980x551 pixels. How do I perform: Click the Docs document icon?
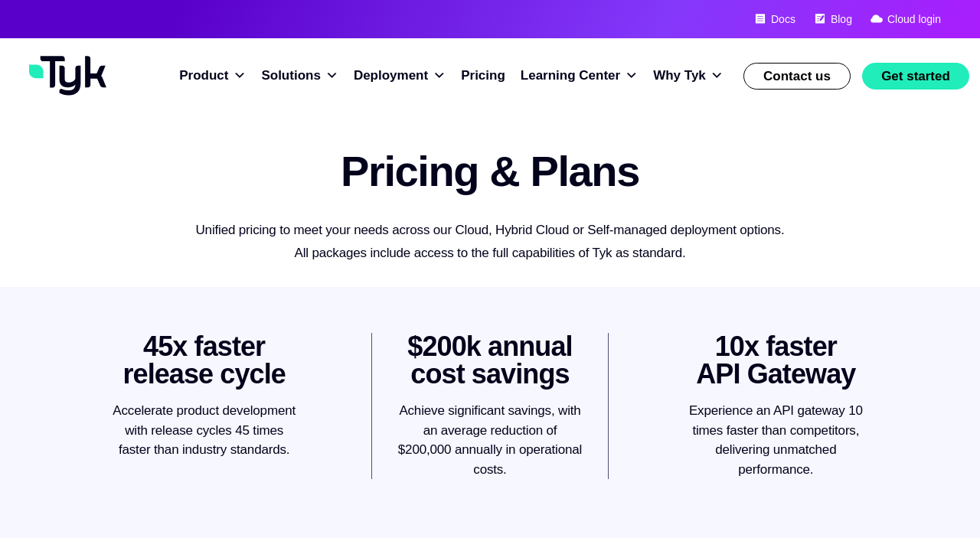click(x=760, y=19)
